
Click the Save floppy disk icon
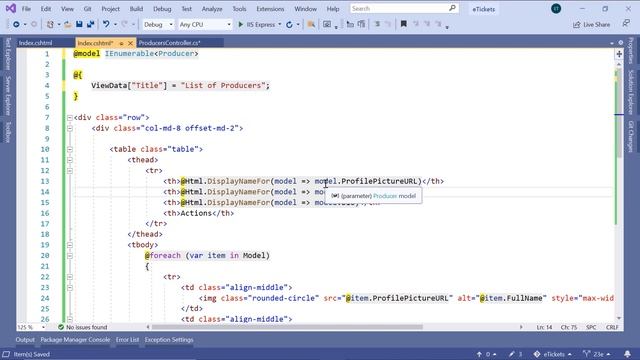click(79, 24)
